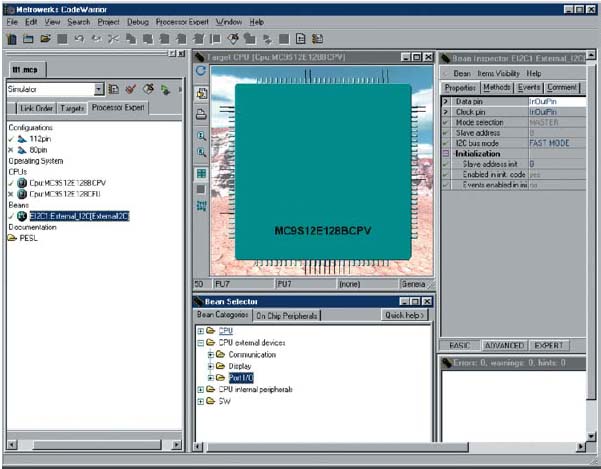
Task: Click the second icon in Target CPU sidebar
Action: (x=202, y=93)
